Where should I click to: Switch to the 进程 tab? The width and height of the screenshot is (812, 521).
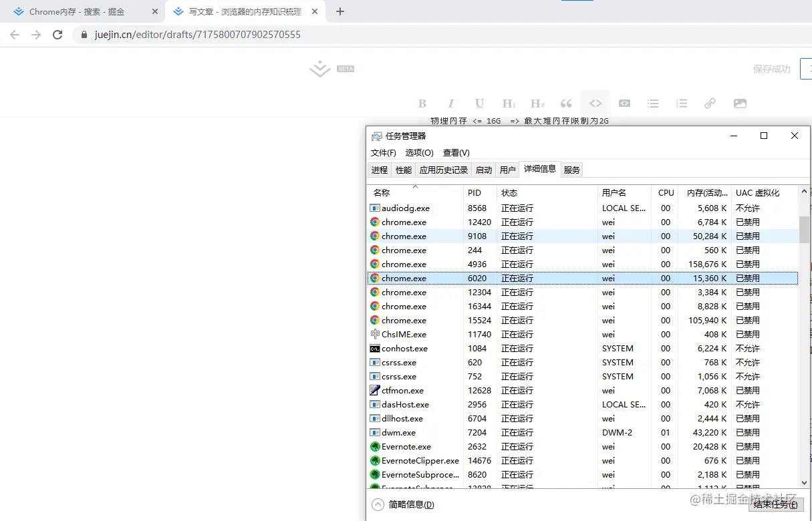click(x=380, y=170)
